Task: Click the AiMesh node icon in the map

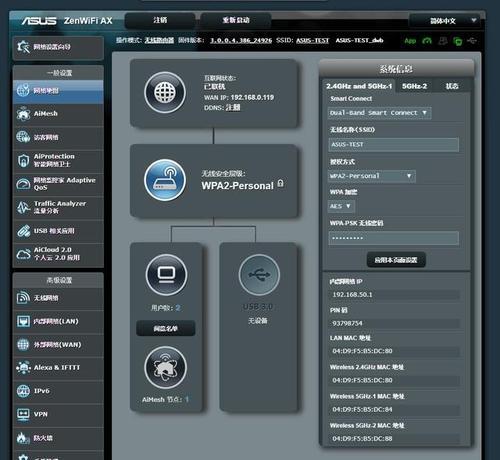Action: (x=165, y=368)
